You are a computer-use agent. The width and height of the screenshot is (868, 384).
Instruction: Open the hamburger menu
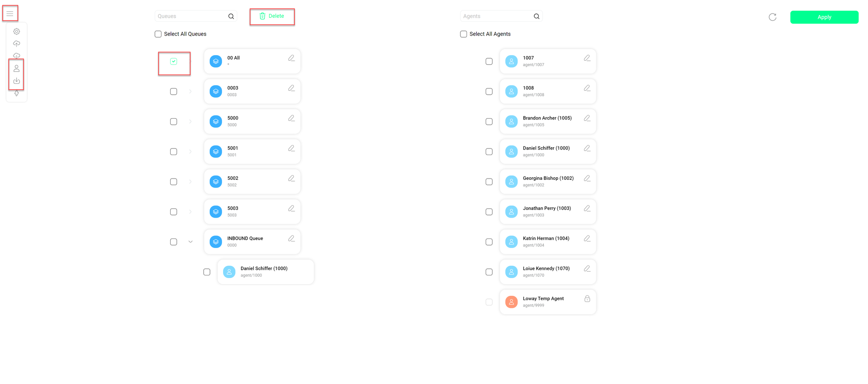(x=10, y=13)
